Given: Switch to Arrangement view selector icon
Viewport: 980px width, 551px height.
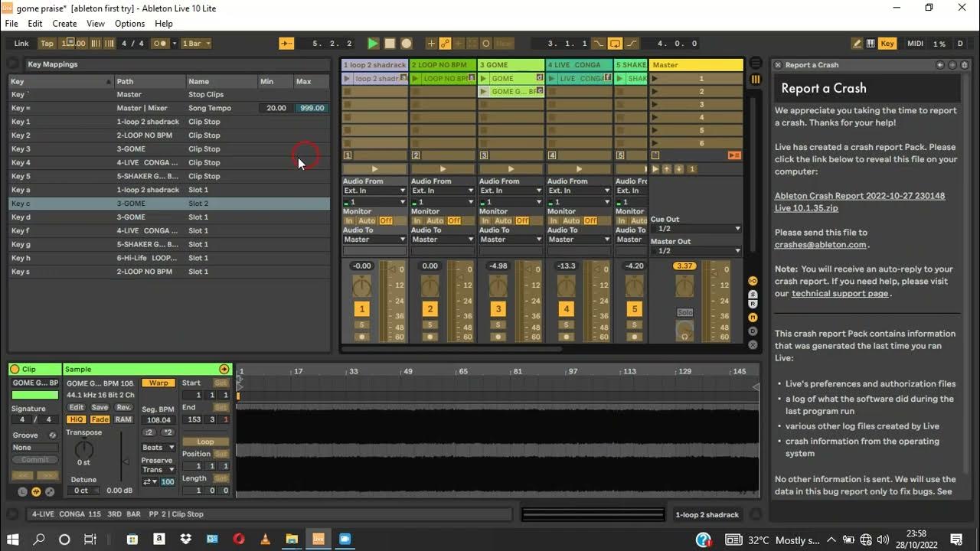Looking at the screenshot, I should (x=756, y=64).
